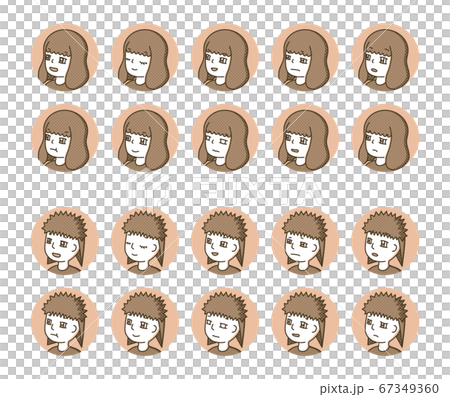Pick the spiky-haired boy avatar with wavy pouting mouth

tap(65, 322)
